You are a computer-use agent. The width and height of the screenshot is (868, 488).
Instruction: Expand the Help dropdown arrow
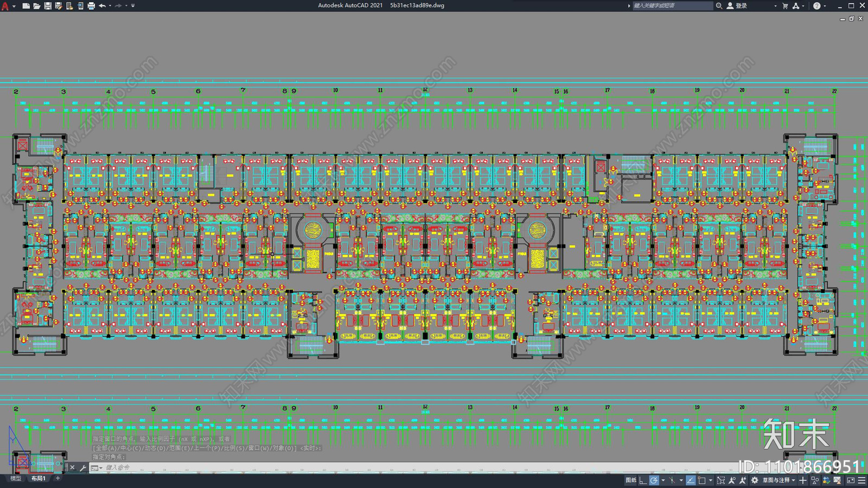[x=825, y=5]
